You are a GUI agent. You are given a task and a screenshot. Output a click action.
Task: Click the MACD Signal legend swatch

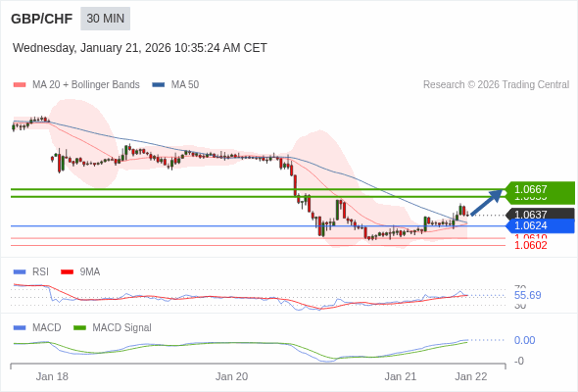point(79,328)
